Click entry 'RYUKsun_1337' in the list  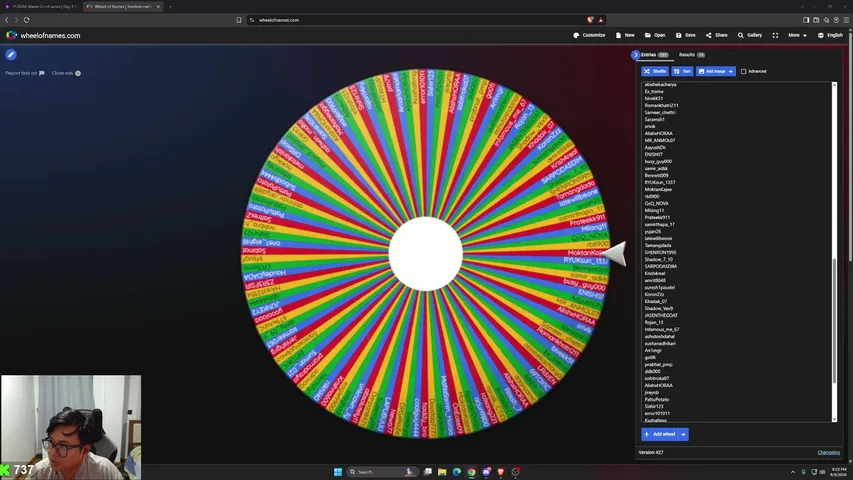click(660, 182)
